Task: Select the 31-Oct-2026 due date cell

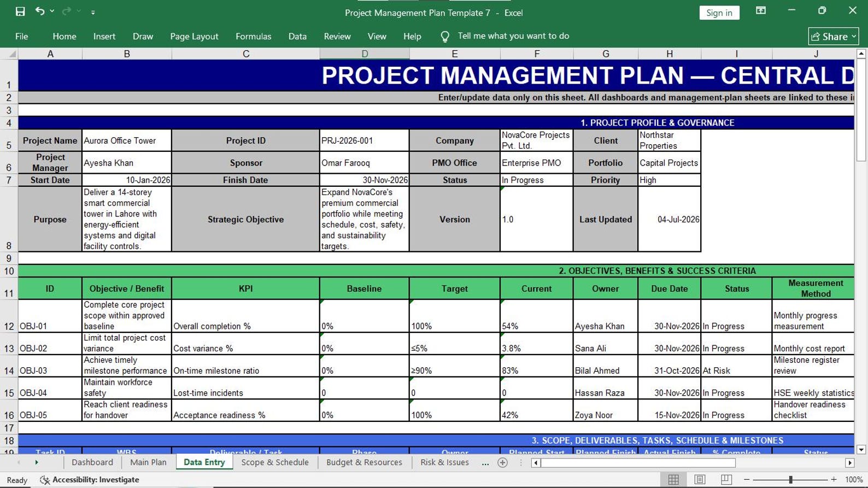Action: [x=669, y=366]
